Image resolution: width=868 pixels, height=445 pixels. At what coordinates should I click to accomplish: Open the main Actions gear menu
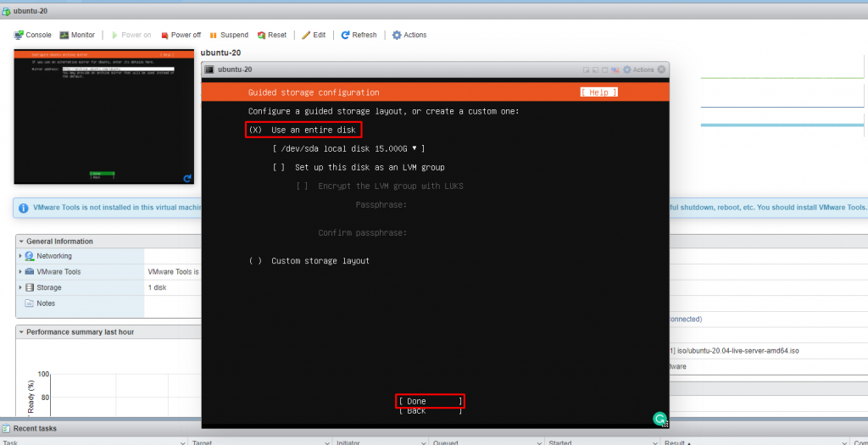click(409, 35)
